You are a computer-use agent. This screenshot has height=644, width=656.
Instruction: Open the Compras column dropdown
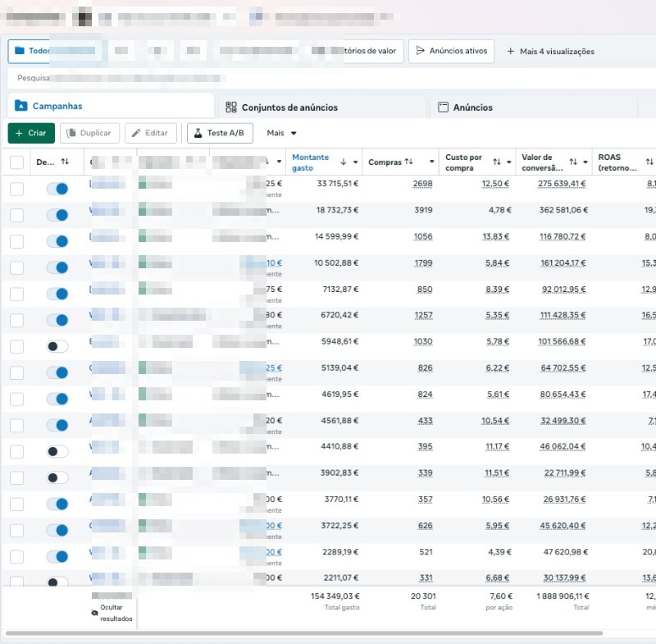(432, 162)
